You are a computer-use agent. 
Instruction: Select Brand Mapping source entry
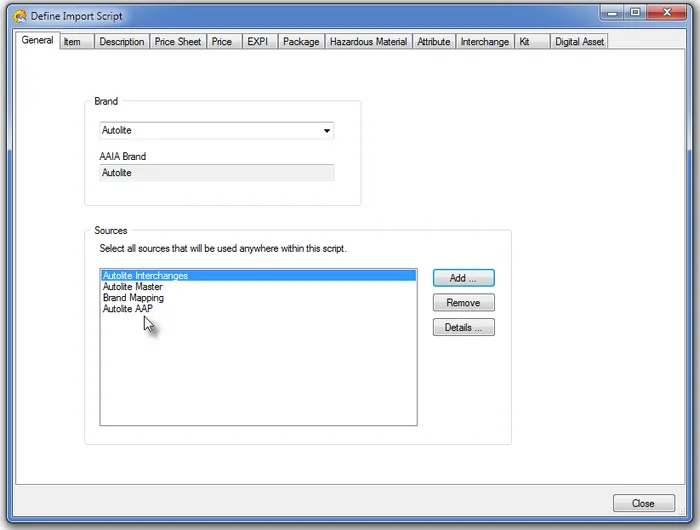click(x=133, y=298)
